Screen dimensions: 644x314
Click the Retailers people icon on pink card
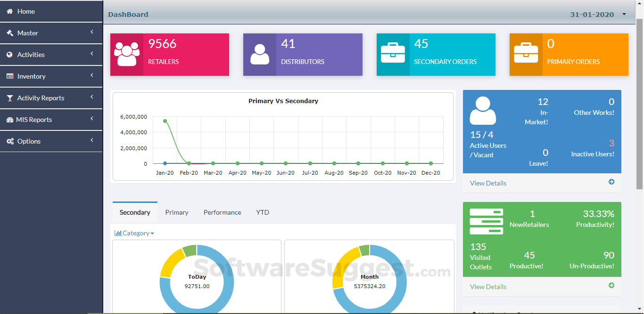pyautogui.click(x=127, y=53)
